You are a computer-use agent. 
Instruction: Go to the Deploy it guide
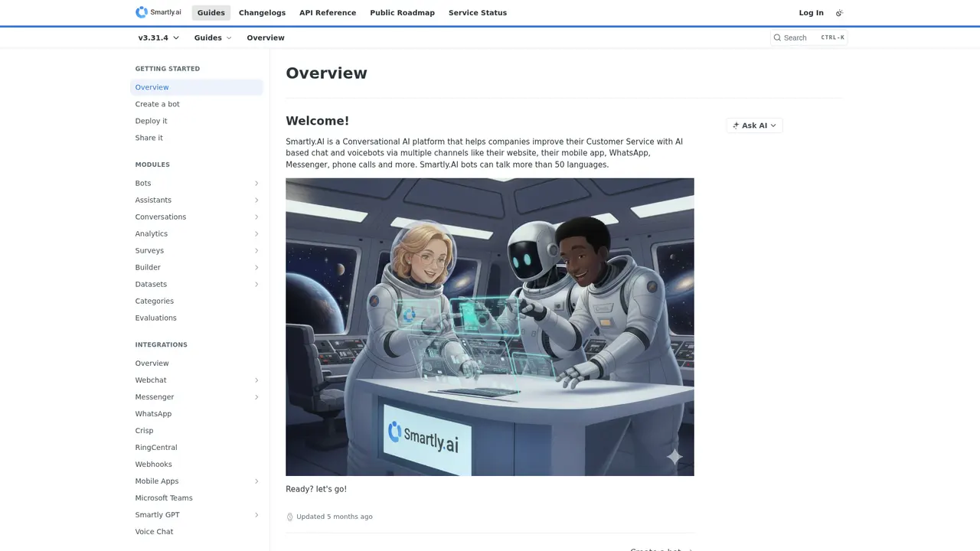click(197, 121)
